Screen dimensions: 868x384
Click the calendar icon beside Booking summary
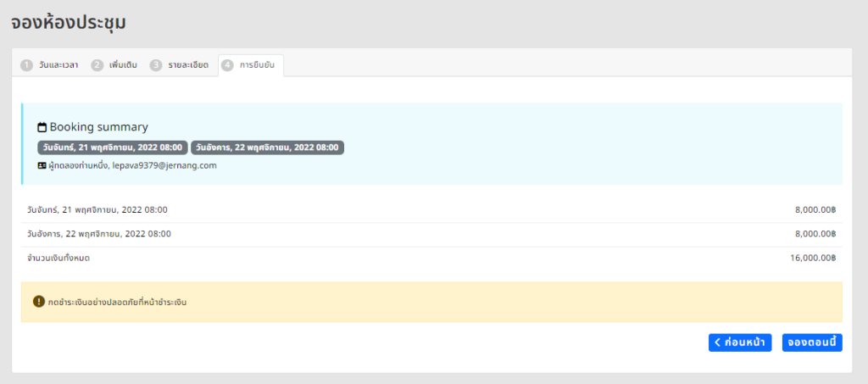[42, 128]
